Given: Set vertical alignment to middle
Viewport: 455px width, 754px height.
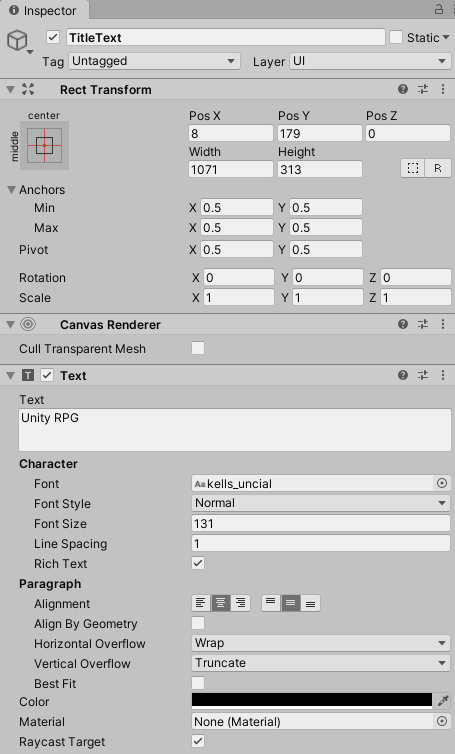Looking at the screenshot, I should point(291,603).
